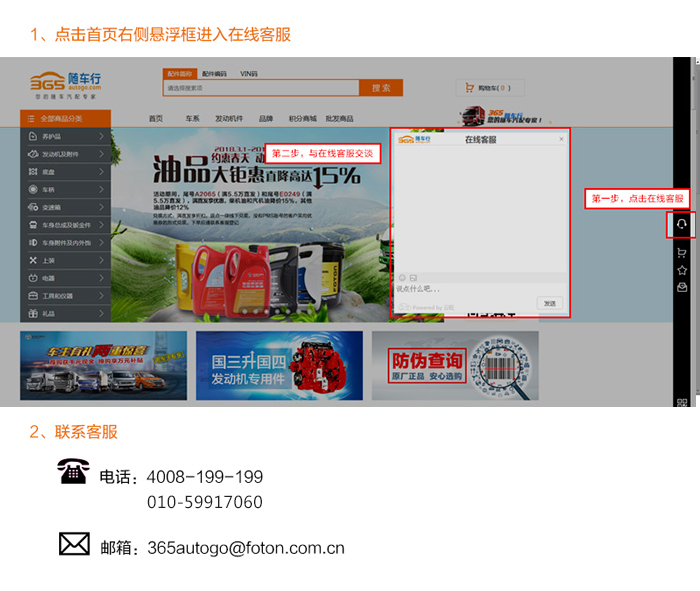
Task: Open 发动机件 in navigation bar
Action: point(229,119)
